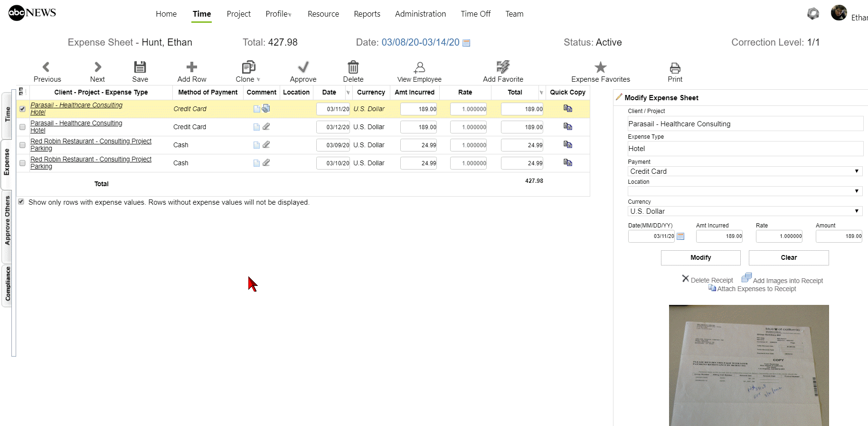Viewport: 868px width, 426px height.
Task: Open Total column filter arrow
Action: click(x=541, y=92)
